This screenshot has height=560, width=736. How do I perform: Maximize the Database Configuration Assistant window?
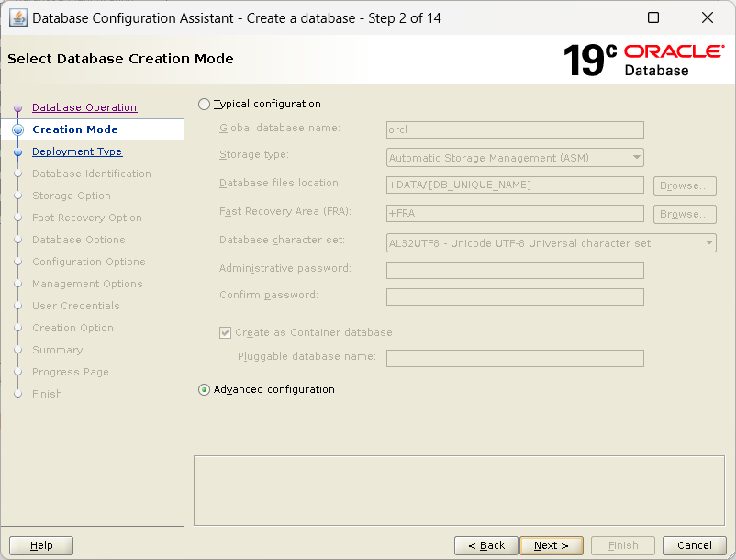point(652,17)
